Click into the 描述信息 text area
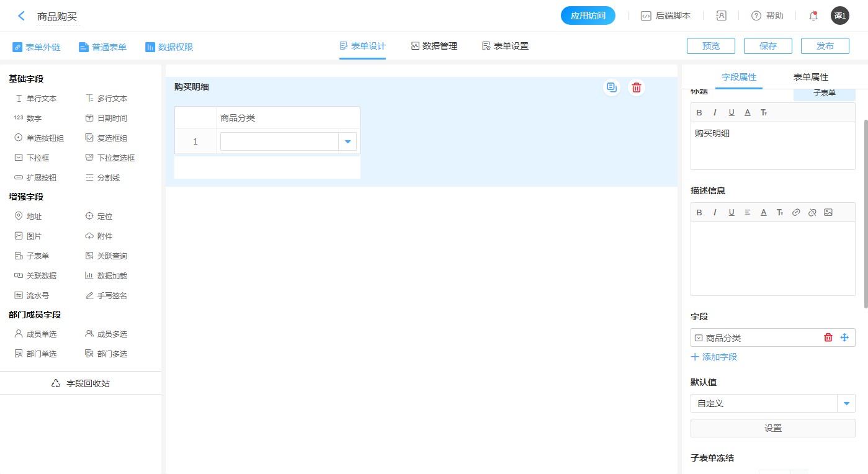The height and width of the screenshot is (474, 868). tap(772, 257)
